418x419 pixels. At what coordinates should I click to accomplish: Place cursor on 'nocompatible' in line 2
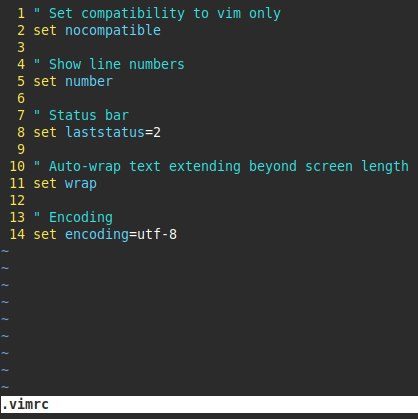[x=113, y=30]
